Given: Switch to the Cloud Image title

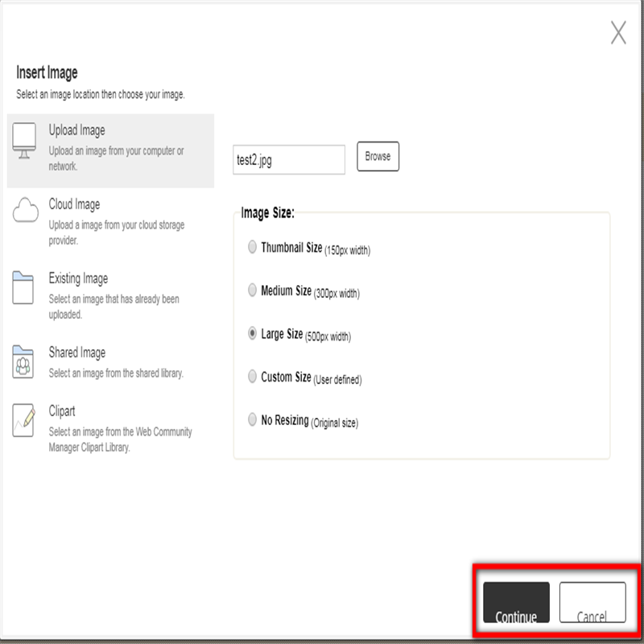Looking at the screenshot, I should [x=74, y=204].
